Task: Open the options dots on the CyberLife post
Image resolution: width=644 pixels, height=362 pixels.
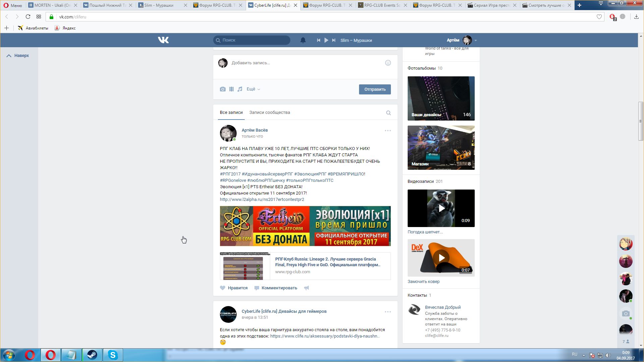Action: pyautogui.click(x=388, y=312)
